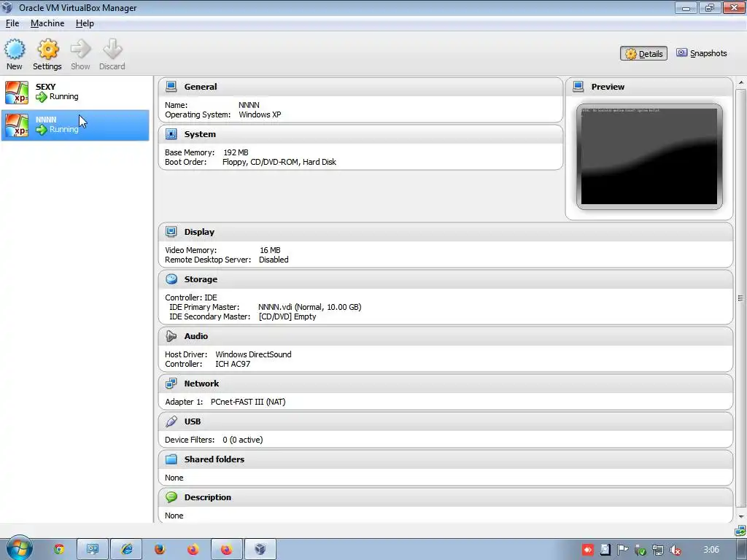Click 'Disabled' Remote Desktop Server value
Viewport: 747px width, 560px height.
[x=274, y=260]
